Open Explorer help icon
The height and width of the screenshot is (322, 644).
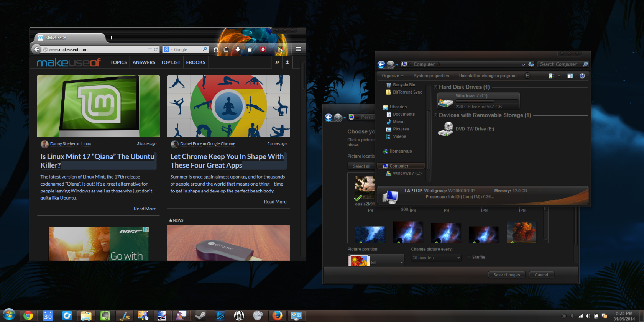point(582,76)
